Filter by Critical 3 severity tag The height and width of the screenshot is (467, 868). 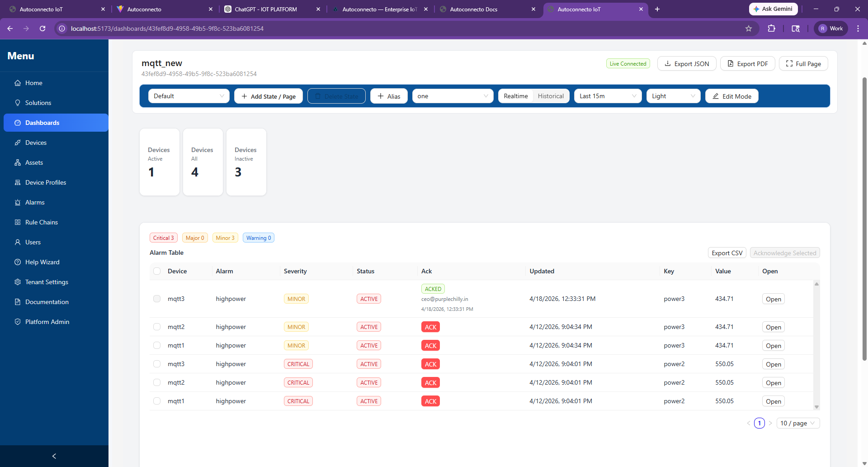pos(164,238)
